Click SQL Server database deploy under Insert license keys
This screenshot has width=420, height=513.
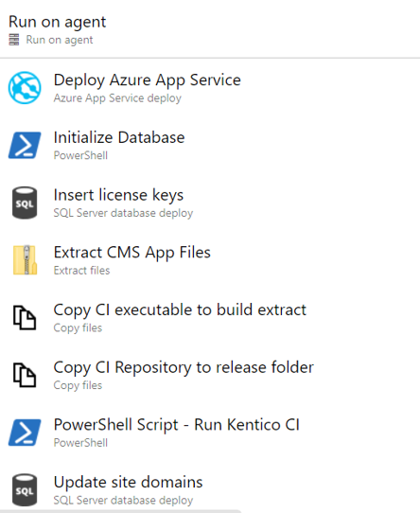point(123,213)
